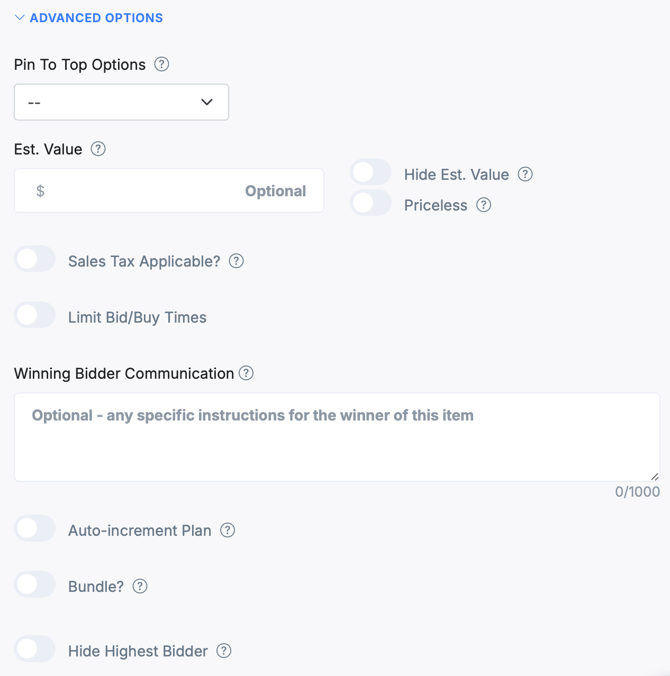Focus the winner instructions text area
670x676 pixels.
coord(337,437)
